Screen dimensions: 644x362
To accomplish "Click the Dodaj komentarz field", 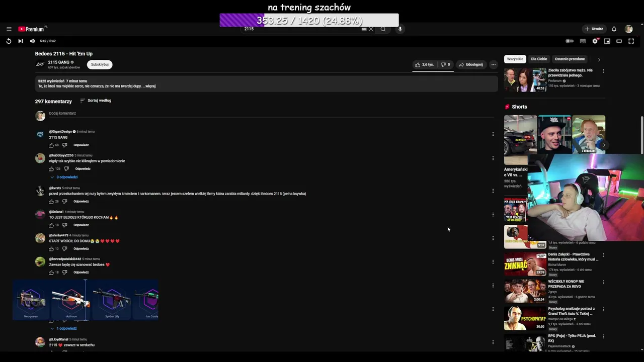I will coord(272,114).
